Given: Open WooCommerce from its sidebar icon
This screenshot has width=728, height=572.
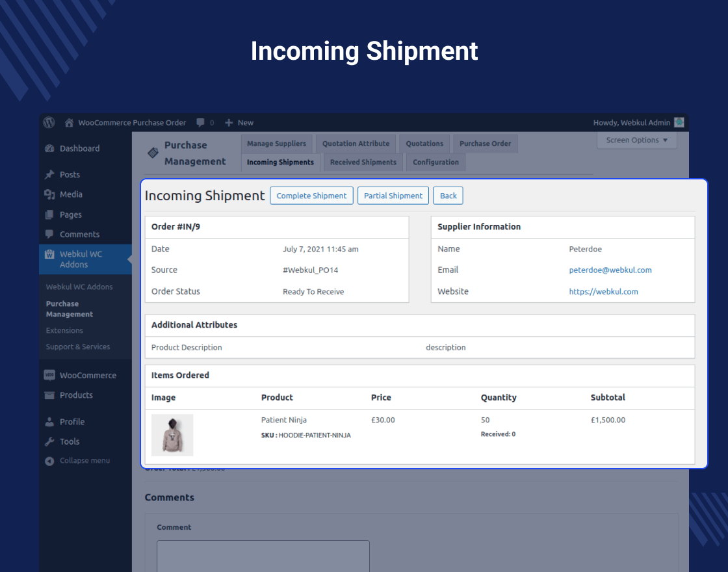Looking at the screenshot, I should click(51, 374).
